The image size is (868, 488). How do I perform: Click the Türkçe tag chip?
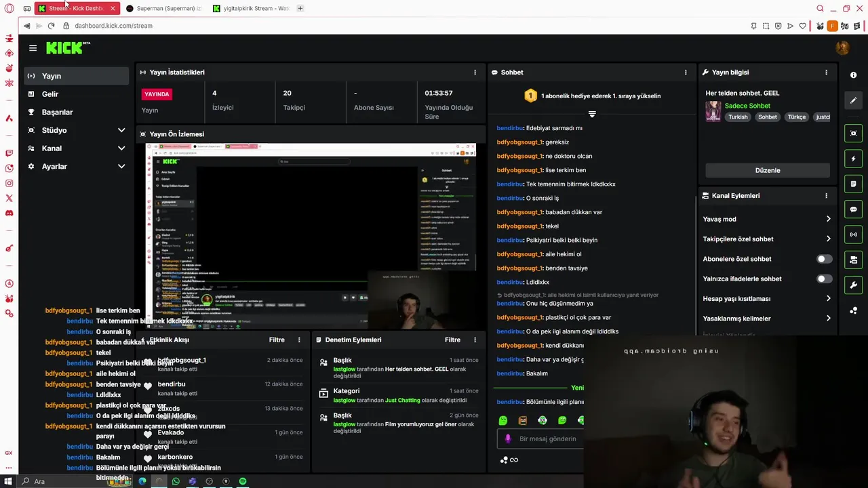click(797, 117)
